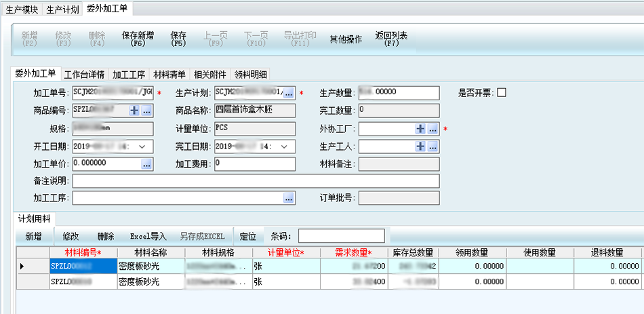
Task: Click into the 备注说明 text field
Action: pos(256,181)
